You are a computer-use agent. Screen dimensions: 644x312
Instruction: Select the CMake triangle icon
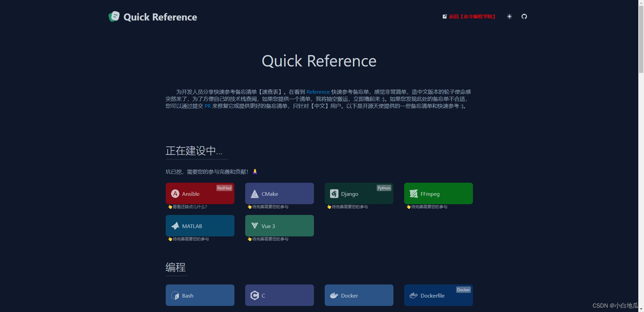pyautogui.click(x=254, y=193)
